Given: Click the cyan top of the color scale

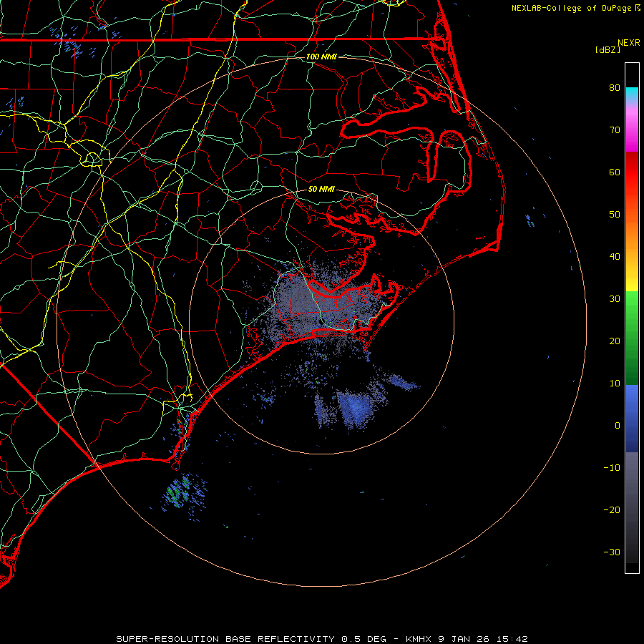Looking at the screenshot, I should click(632, 94).
